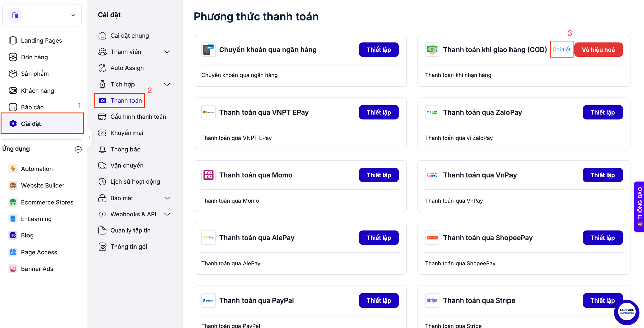Open the LadiPage Learning round badge
The width and height of the screenshot is (644, 328).
(626, 312)
